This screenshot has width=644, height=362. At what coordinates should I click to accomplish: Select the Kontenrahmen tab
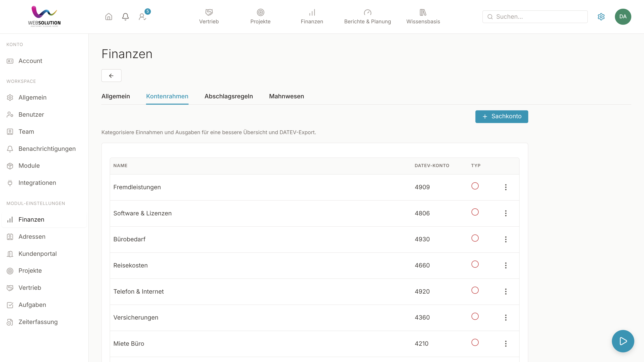pos(167,97)
